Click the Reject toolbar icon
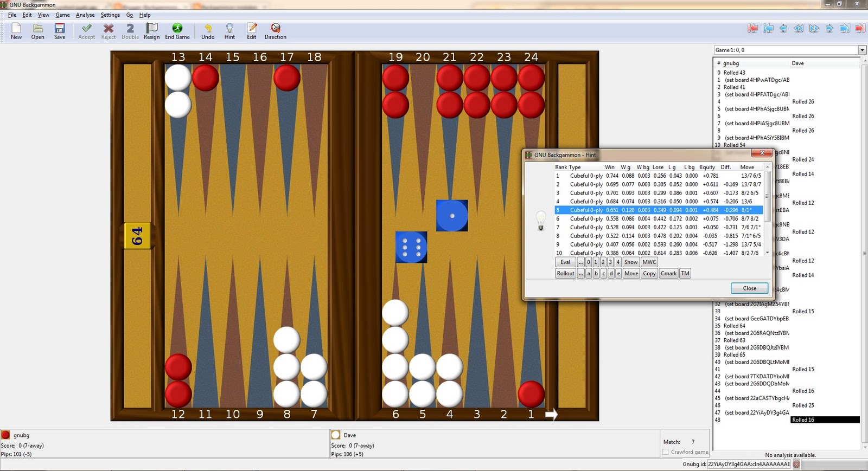Screen dimensions: 868x471 (x=108, y=31)
